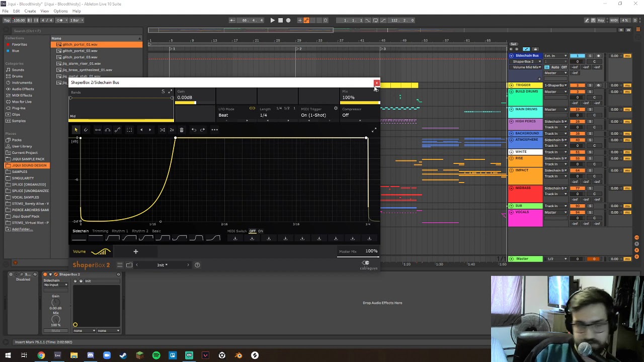The width and height of the screenshot is (644, 362).
Task: Open the 1 Bar quantization dropdown
Action: (77, 20)
